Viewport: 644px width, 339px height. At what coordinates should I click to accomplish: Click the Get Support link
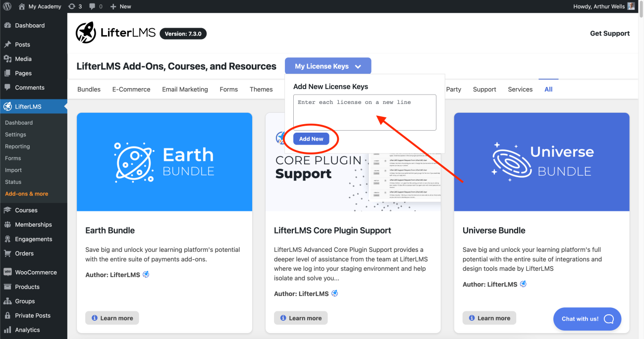tap(610, 34)
